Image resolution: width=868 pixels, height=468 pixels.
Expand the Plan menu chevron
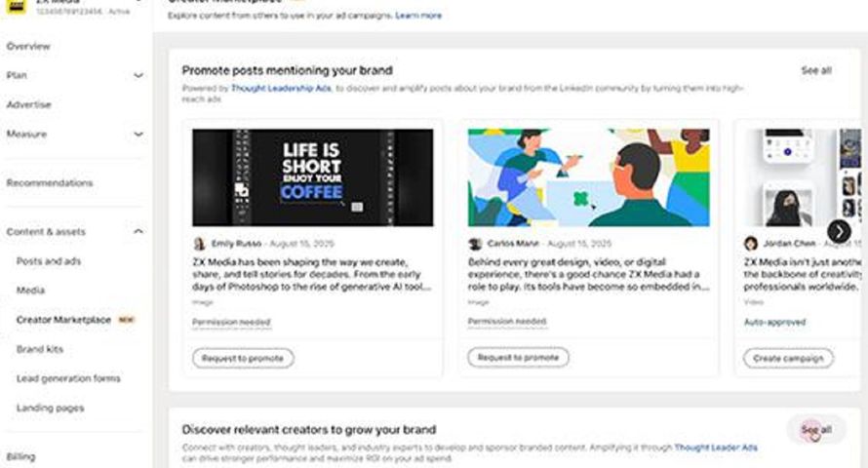[x=138, y=75]
